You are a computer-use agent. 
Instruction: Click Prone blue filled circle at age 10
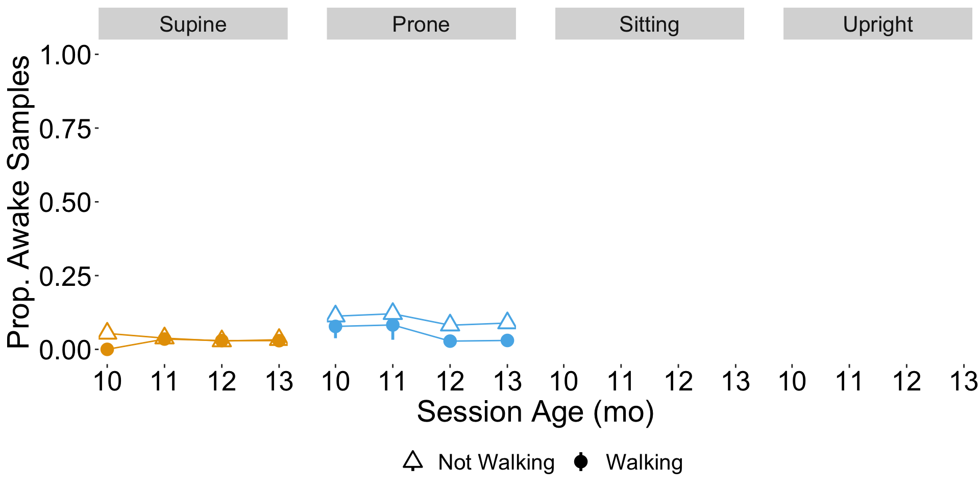(335, 326)
